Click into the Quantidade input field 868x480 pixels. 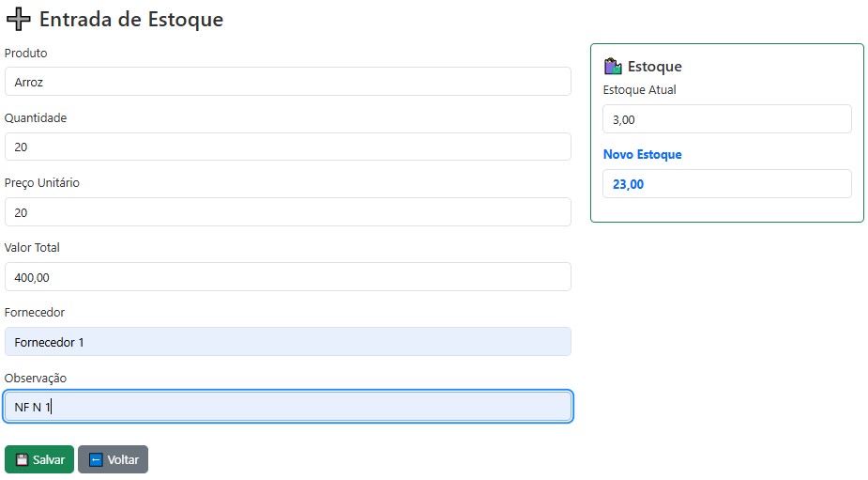click(287, 147)
